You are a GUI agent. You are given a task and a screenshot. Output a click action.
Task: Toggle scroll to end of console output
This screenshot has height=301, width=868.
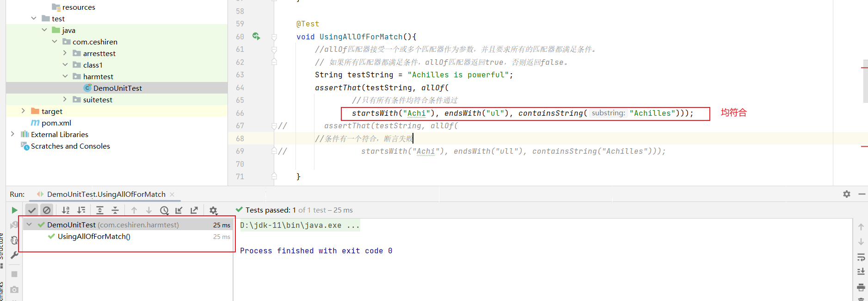click(861, 272)
